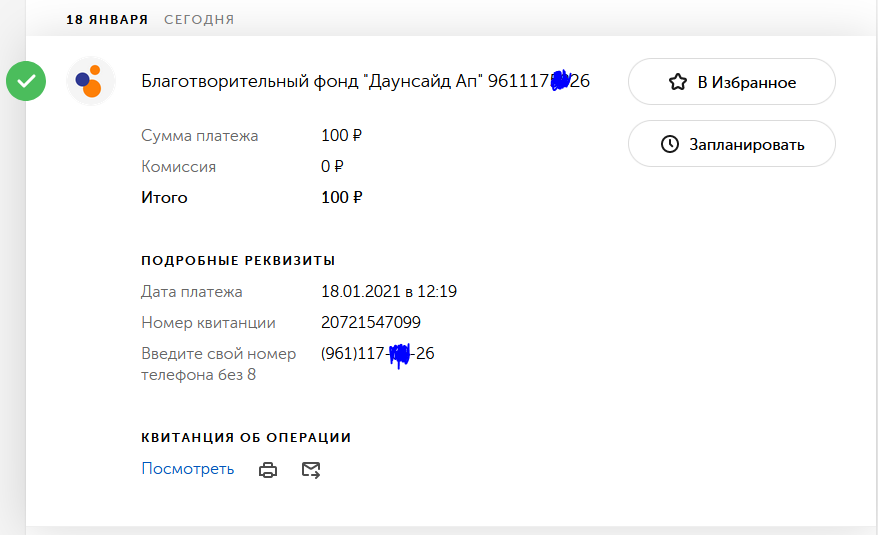
Task: Click the Комиссия value 0 ₽
Action: (x=332, y=167)
